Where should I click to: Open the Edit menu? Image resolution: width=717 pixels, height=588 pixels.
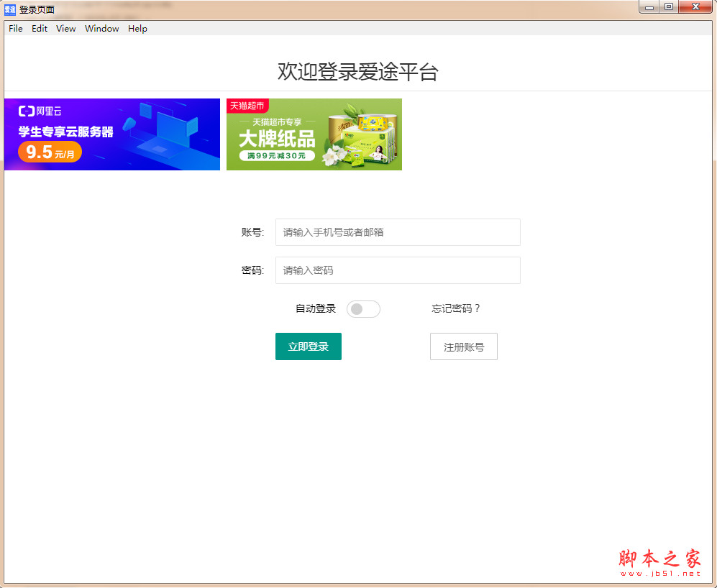pyautogui.click(x=40, y=28)
